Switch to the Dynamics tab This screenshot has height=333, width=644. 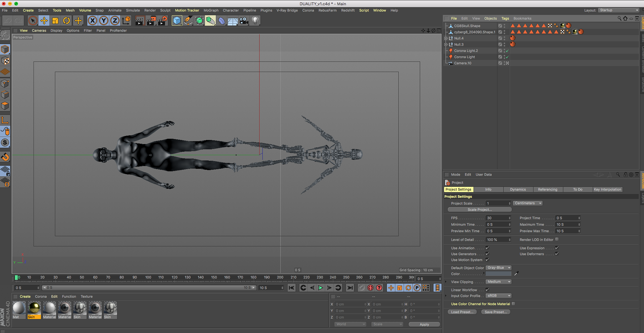(x=518, y=189)
